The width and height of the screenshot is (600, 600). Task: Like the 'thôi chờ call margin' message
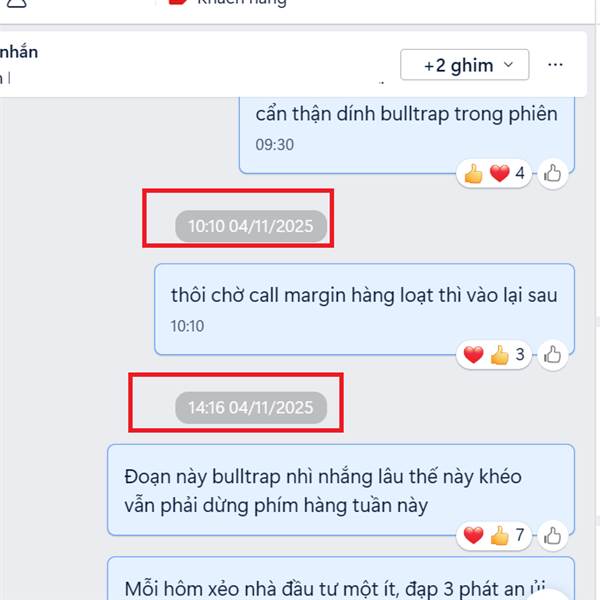(x=552, y=355)
